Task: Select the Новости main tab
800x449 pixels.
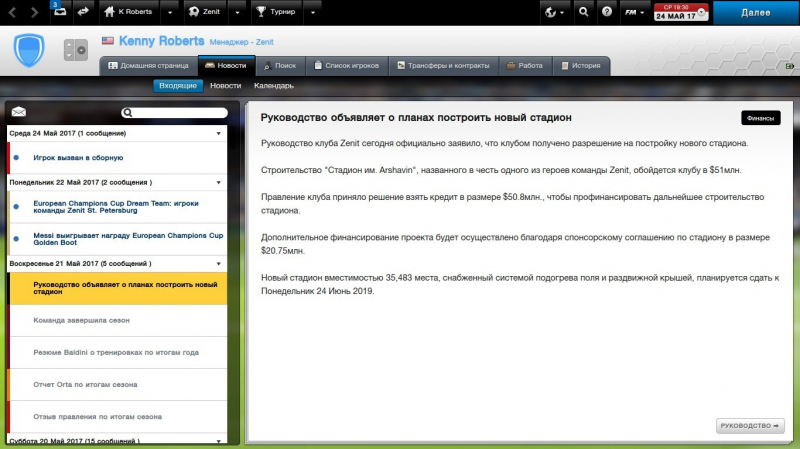Action: (226, 66)
